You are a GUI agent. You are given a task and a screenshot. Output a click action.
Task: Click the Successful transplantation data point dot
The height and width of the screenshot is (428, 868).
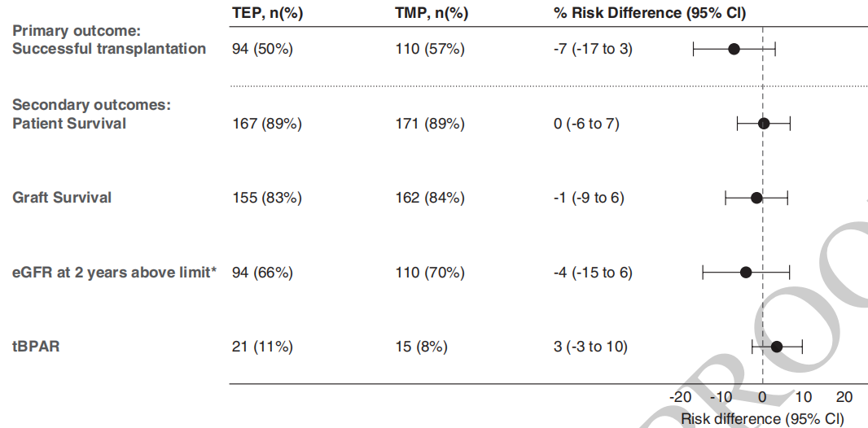point(734,49)
